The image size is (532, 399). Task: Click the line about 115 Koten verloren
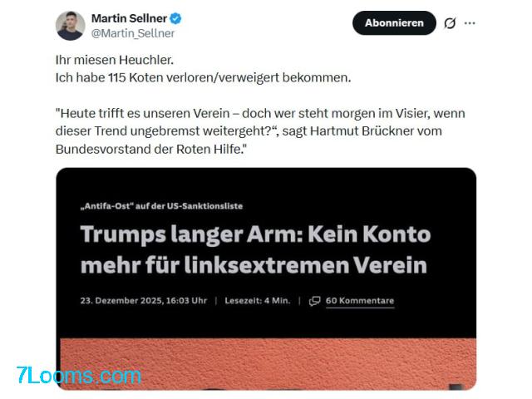(x=203, y=77)
